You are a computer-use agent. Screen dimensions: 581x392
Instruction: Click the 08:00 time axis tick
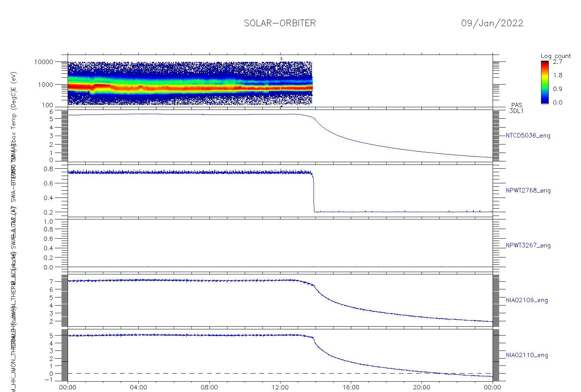[x=209, y=387]
